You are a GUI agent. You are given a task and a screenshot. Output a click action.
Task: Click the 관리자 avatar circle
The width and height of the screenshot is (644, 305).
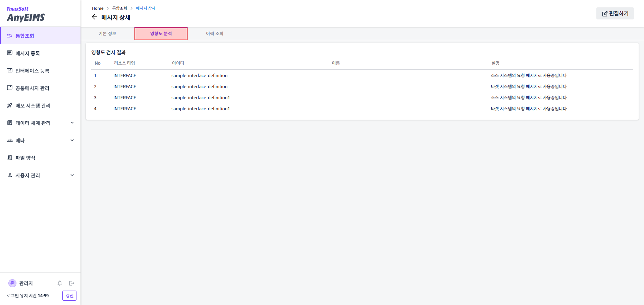(12, 283)
